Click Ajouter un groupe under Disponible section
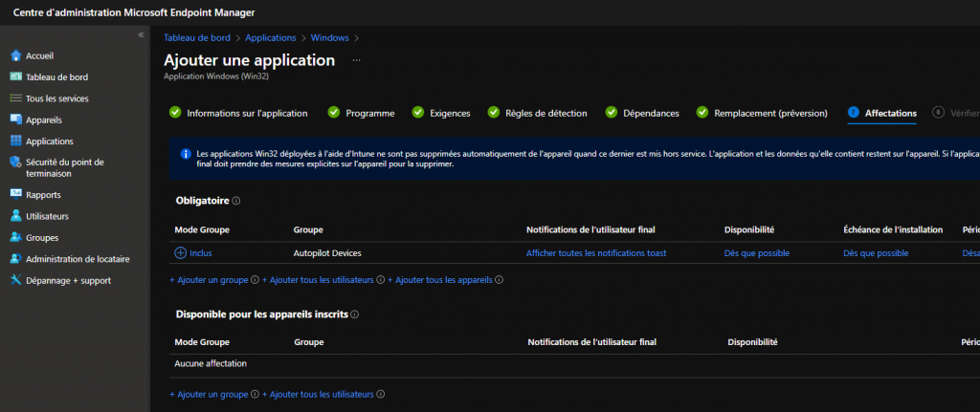The image size is (980, 412). pos(209,395)
